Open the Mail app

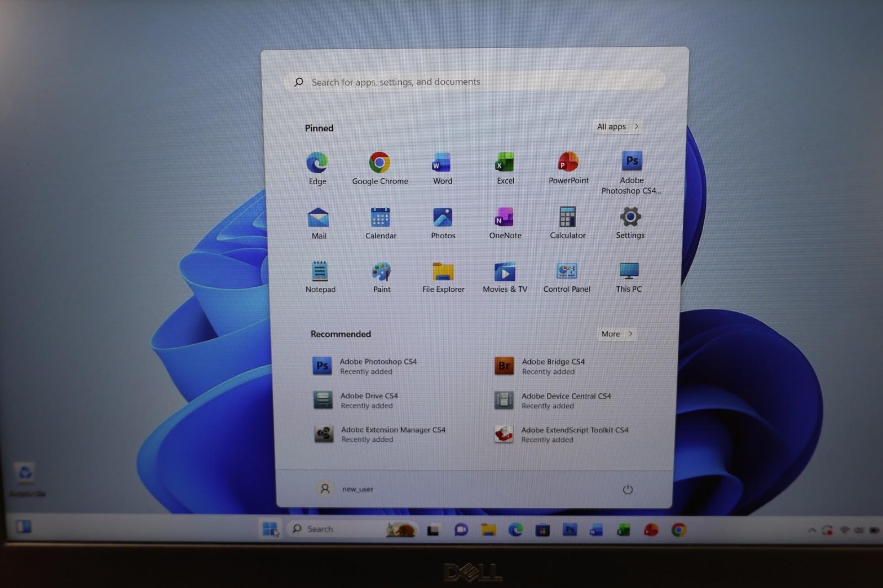point(318,223)
